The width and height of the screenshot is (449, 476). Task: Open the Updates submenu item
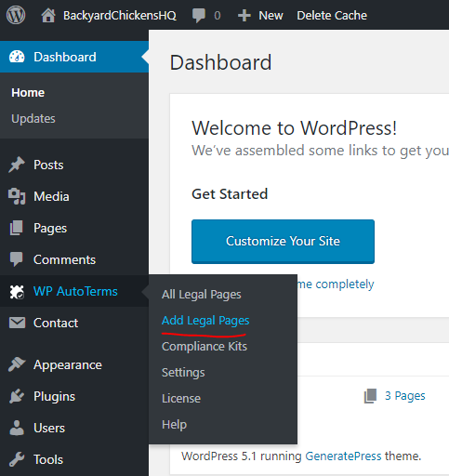[33, 119]
